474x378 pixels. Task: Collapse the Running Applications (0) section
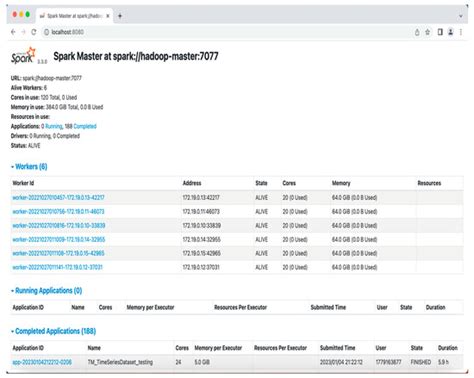coord(47,291)
